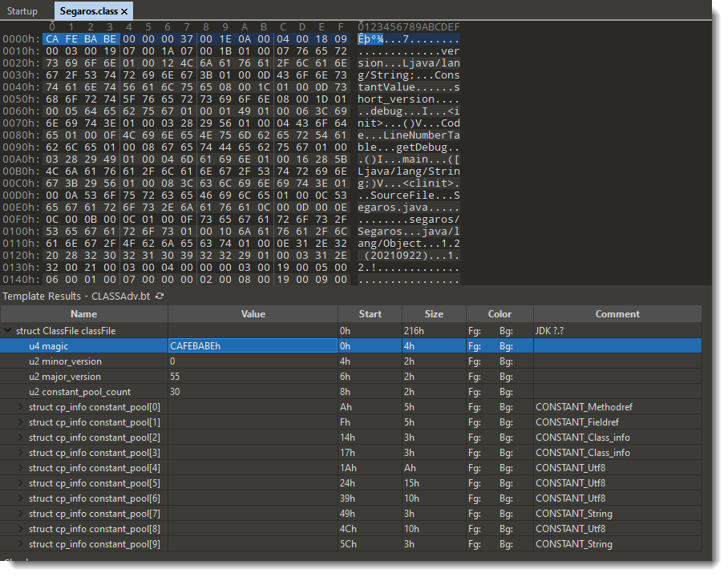728x577 pixels.
Task: Click the Name column header
Action: [x=83, y=314]
